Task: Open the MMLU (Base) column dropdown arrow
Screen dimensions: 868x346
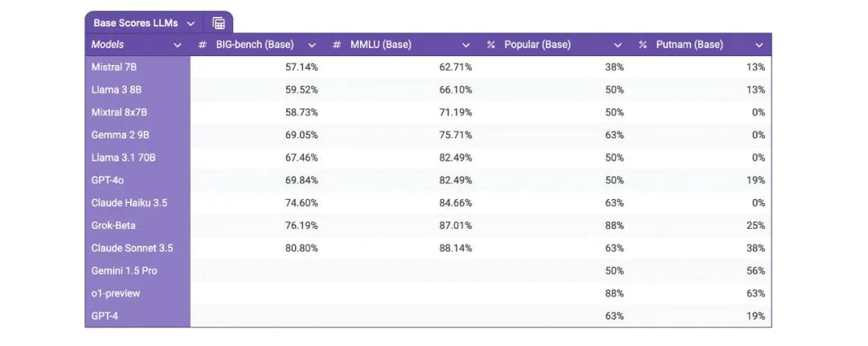Action: point(466,45)
